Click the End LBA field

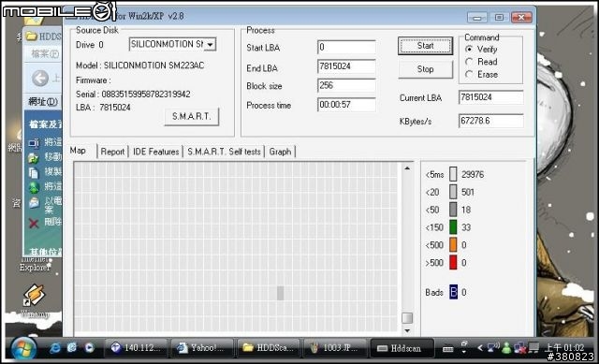[x=346, y=66]
